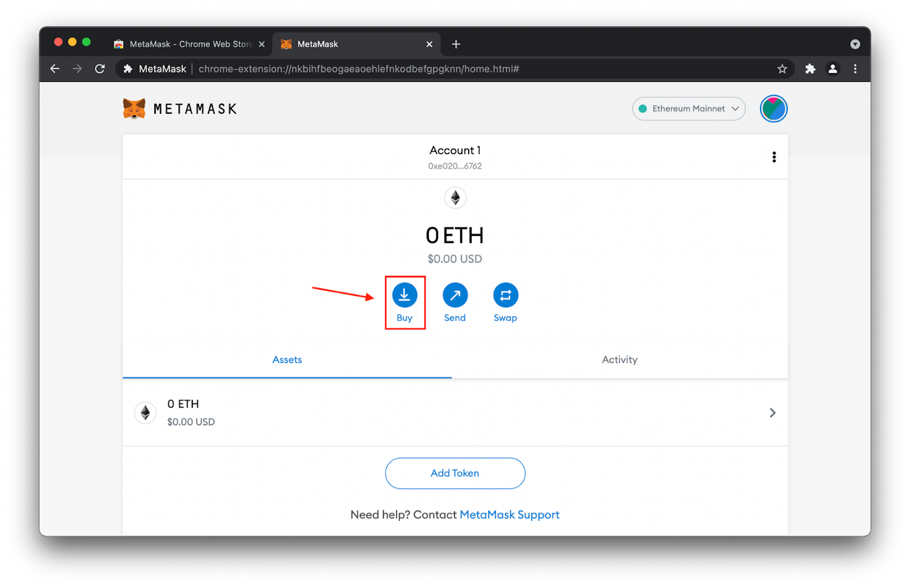
Task: Open the tab search dropdown arrow
Action: (x=855, y=44)
